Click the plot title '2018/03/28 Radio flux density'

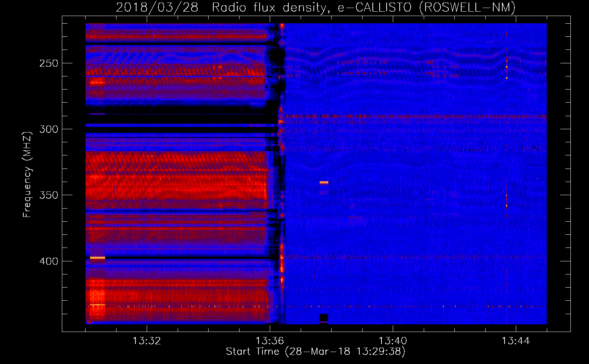[x=221, y=7]
